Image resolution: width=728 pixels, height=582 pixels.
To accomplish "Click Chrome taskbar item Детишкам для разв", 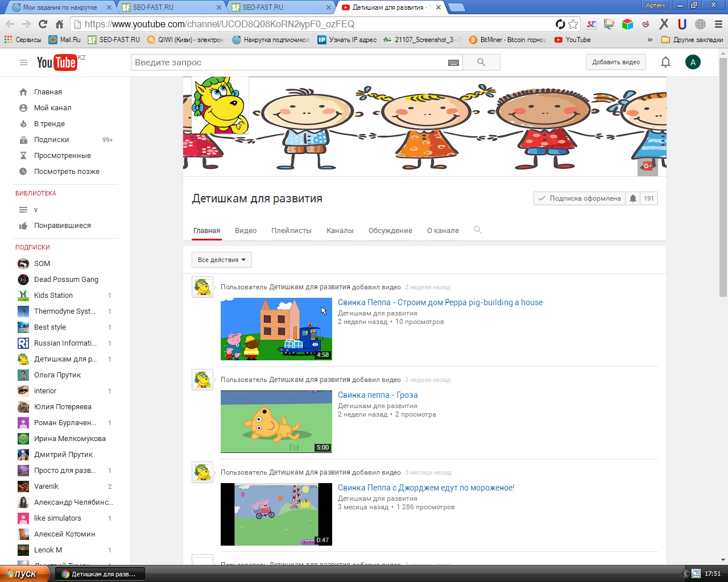I will point(101,574).
